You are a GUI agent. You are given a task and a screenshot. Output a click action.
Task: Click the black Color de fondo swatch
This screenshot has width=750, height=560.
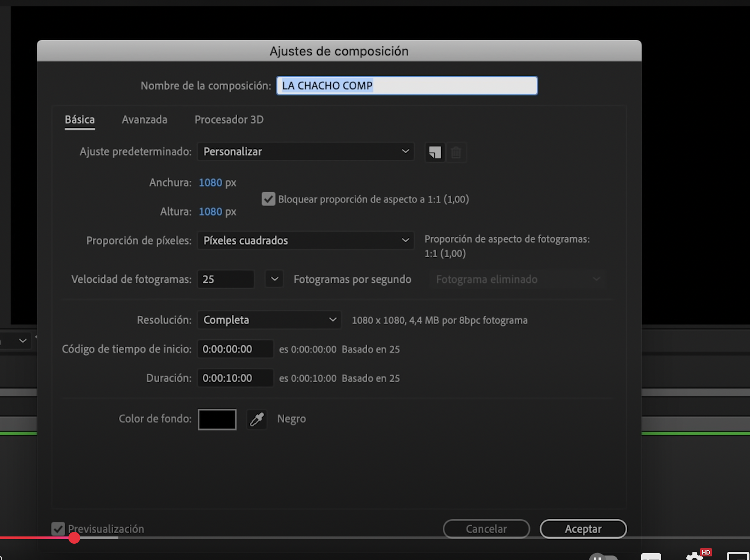pos(217,419)
